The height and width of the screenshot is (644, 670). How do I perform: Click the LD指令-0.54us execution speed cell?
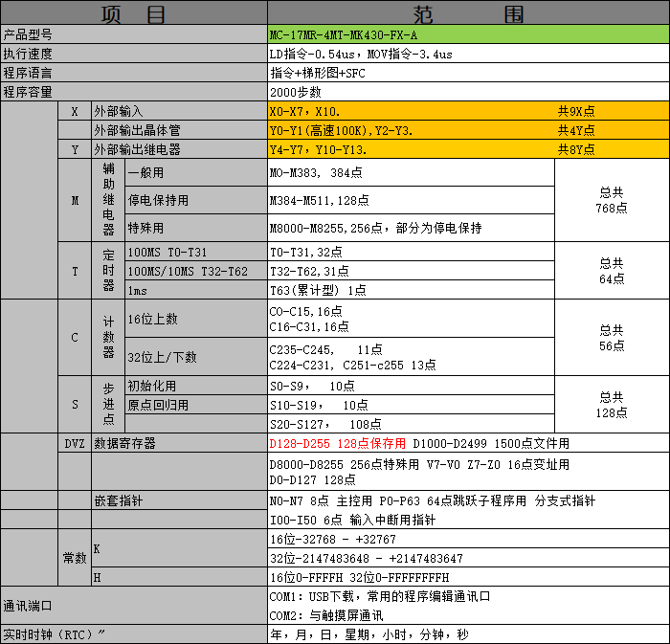click(362, 54)
